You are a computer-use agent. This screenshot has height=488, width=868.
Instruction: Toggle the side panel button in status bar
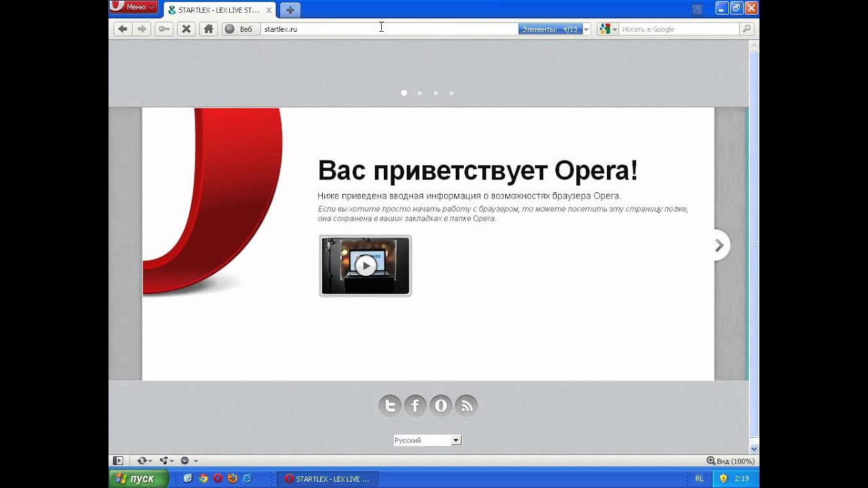[118, 461]
